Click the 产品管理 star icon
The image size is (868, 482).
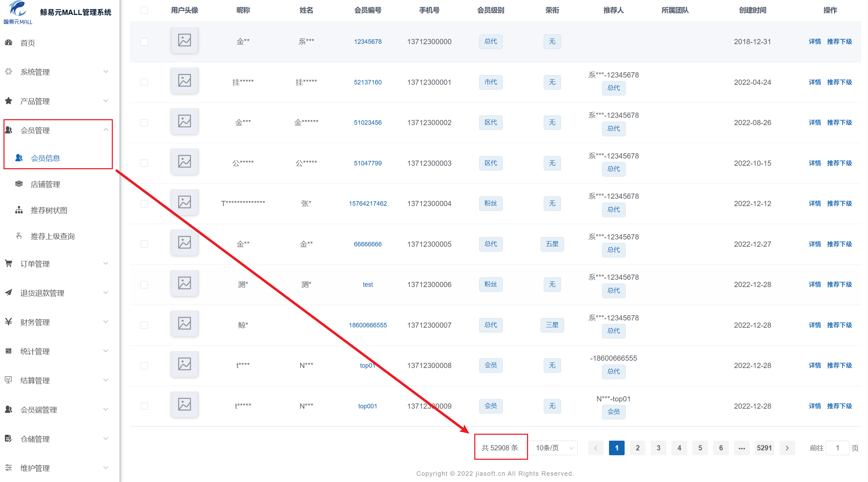point(9,101)
